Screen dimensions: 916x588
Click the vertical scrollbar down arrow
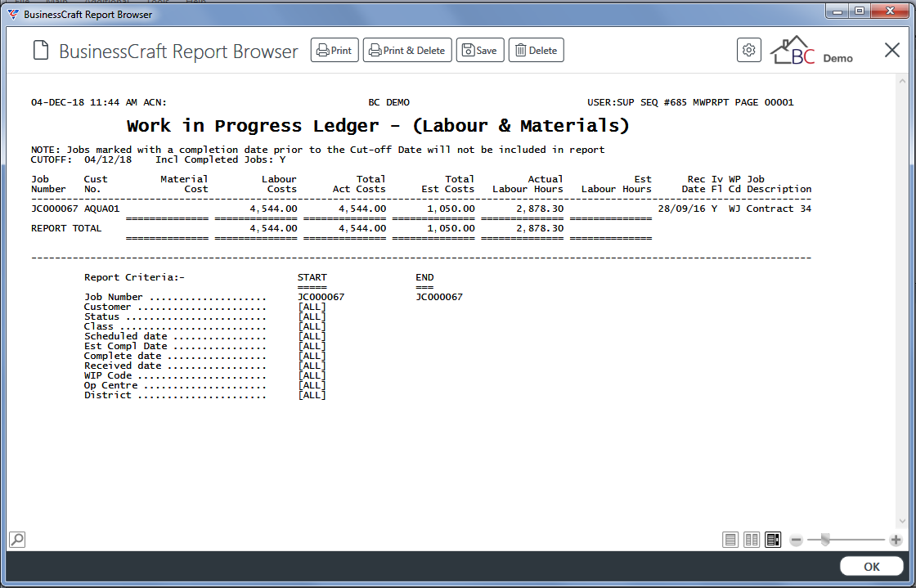coord(901,522)
